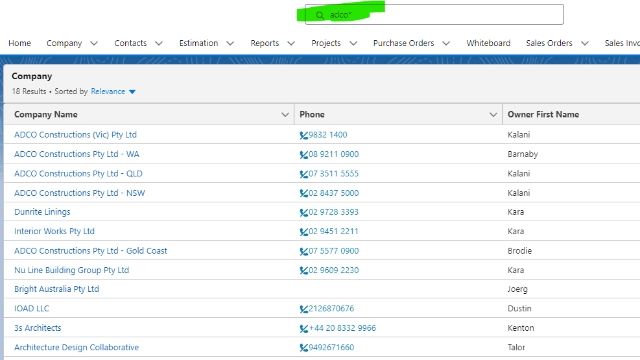
Task: Open the Sorted by Relevance dropdown
Action: pos(113,91)
